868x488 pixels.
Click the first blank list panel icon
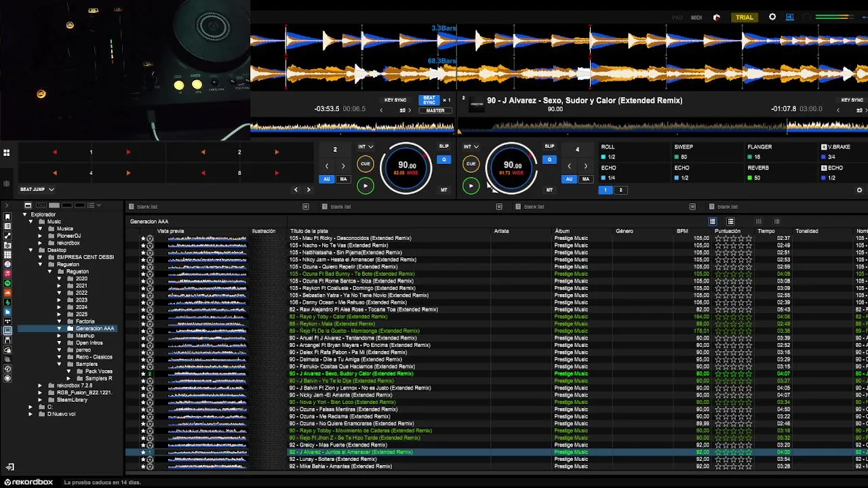click(x=306, y=207)
